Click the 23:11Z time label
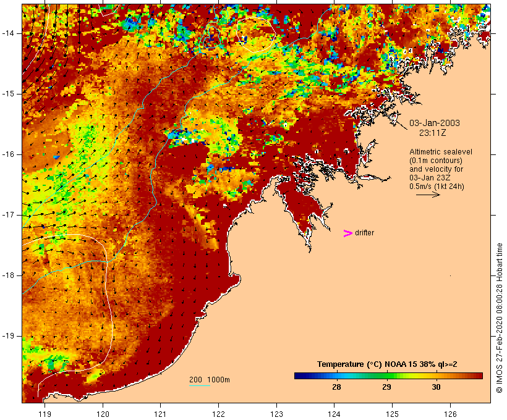The height and width of the screenshot is (420, 507). pos(433,133)
